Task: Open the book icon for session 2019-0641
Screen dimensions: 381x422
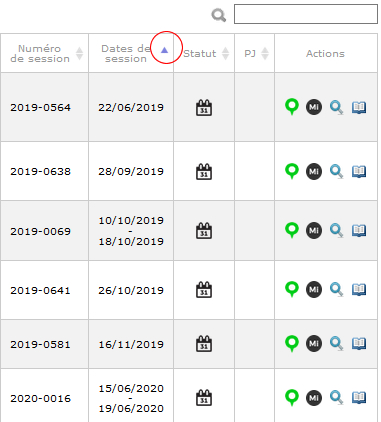Action: (359, 289)
